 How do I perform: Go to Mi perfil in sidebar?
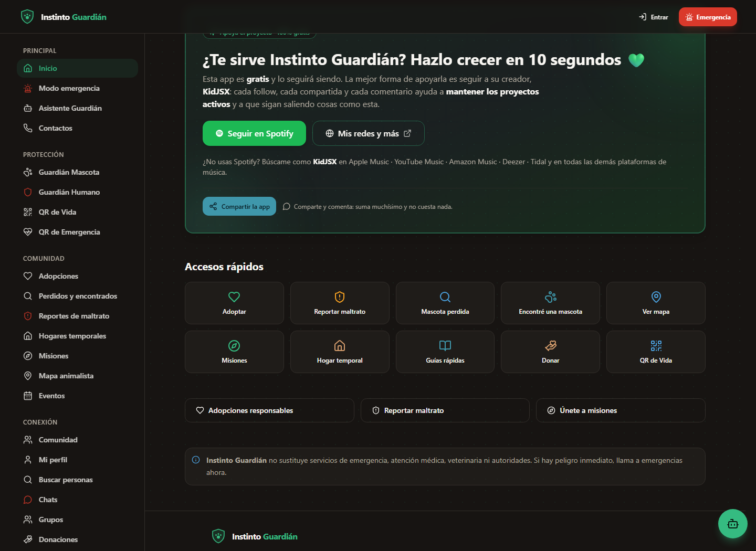click(77, 460)
